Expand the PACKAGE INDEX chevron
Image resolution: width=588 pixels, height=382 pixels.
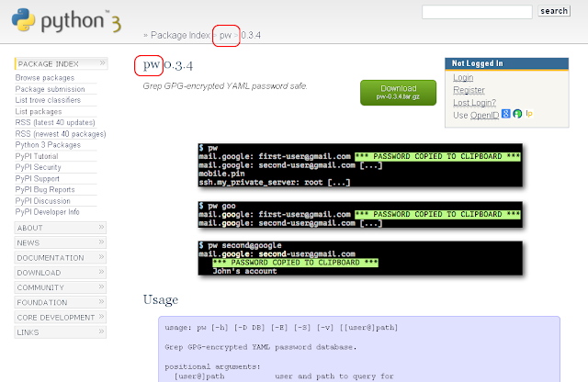coord(102,63)
